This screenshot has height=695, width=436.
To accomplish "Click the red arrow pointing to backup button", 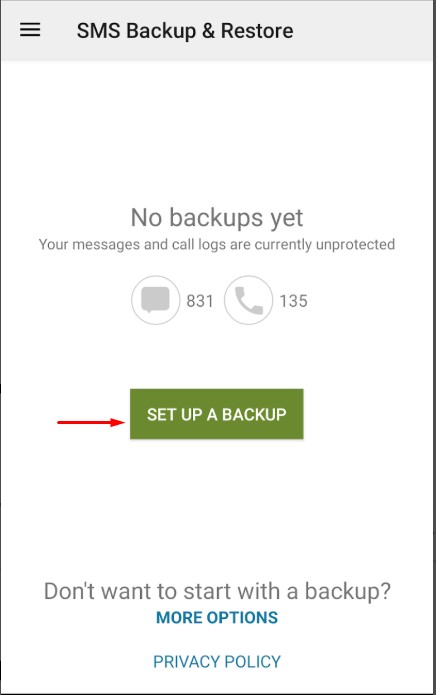I will pyautogui.click(x=91, y=422).
